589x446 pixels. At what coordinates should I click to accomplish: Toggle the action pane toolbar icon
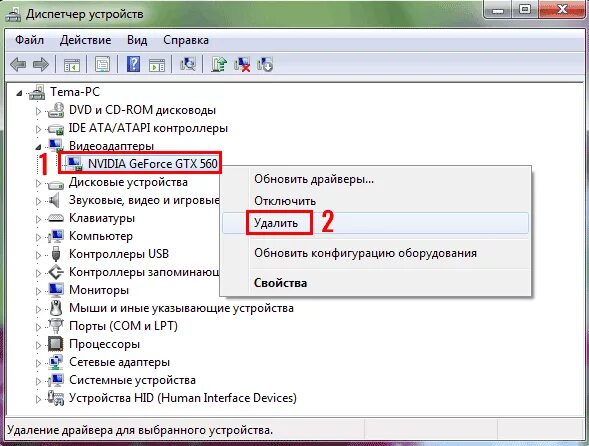(x=157, y=64)
